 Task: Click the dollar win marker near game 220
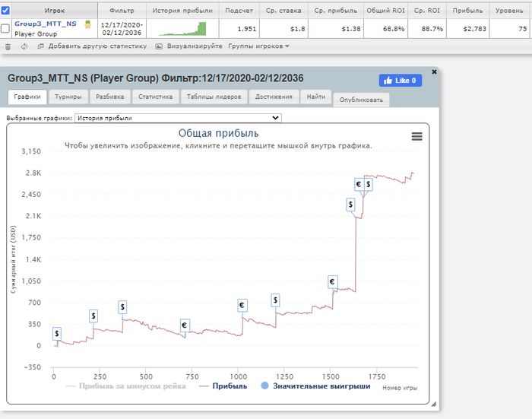pos(93,316)
